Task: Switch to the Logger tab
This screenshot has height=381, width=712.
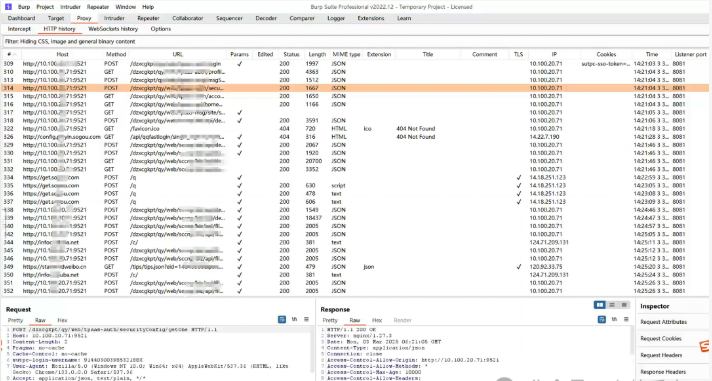Action: pos(336,18)
